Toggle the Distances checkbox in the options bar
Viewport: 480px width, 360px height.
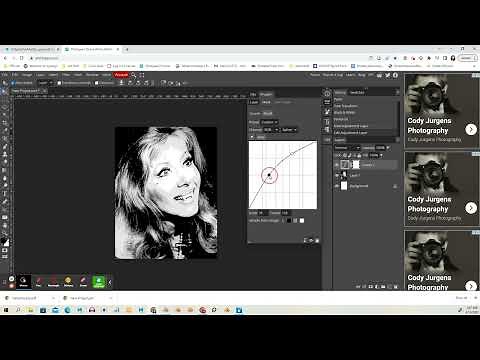tap(97, 83)
